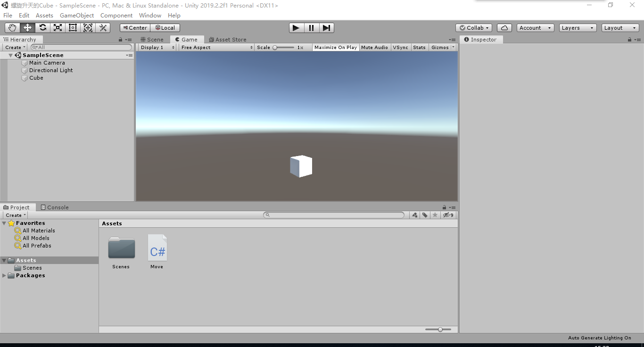Enable Maximize On Play in Game view

click(335, 47)
